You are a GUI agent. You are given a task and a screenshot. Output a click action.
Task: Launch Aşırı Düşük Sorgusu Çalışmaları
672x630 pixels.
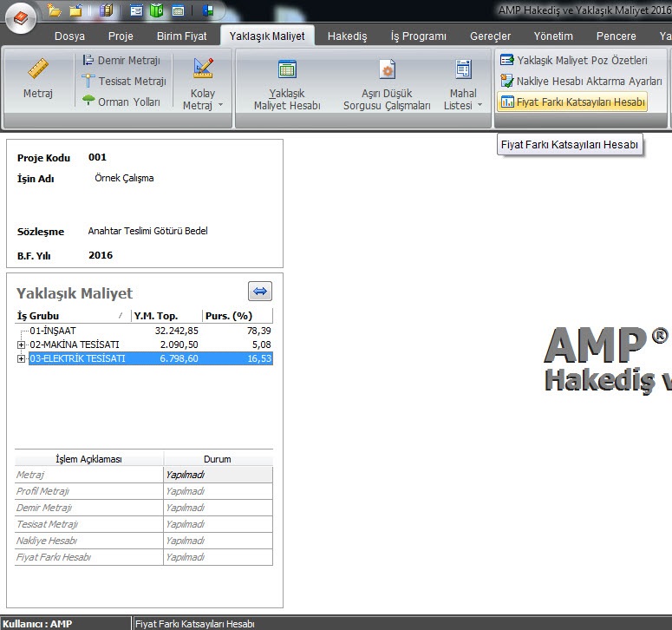tap(387, 85)
